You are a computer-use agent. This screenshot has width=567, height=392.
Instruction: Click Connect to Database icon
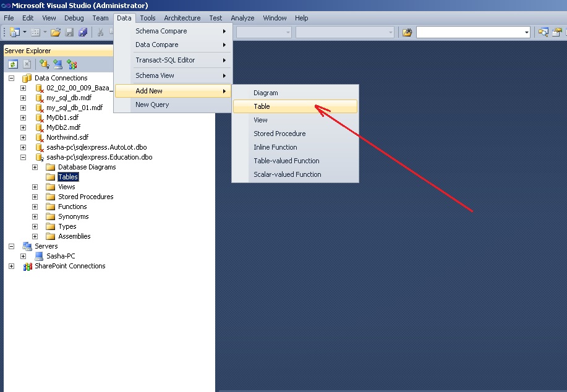tap(45, 64)
